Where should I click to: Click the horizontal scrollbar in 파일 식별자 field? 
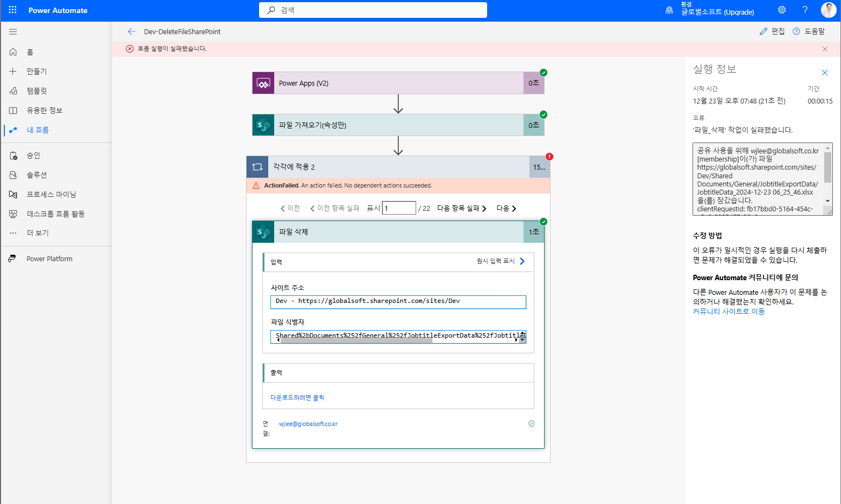point(356,340)
